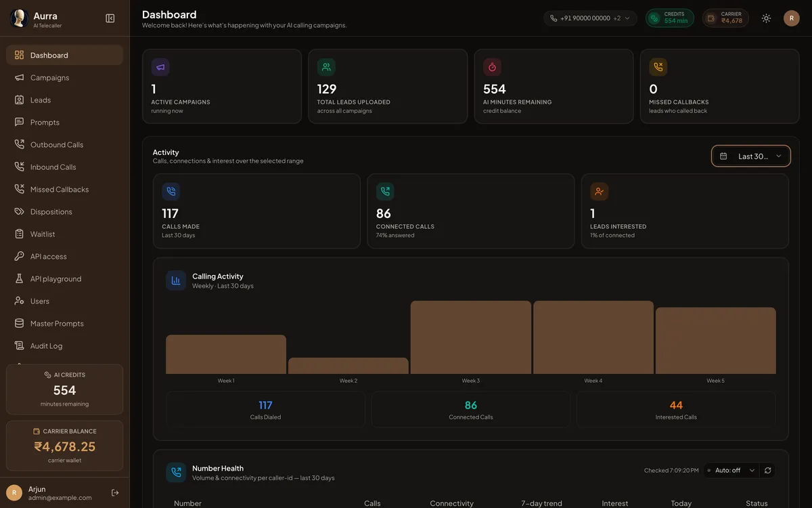Viewport: 812px width, 508px height.
Task: Click the Week 3 bar in Calling Activity
Action: (471, 337)
